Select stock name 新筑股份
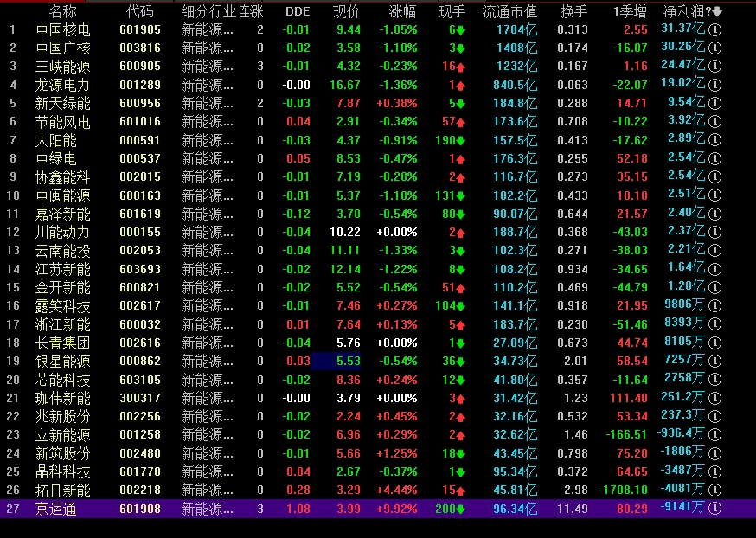This screenshot has width=756, height=538. (62, 453)
